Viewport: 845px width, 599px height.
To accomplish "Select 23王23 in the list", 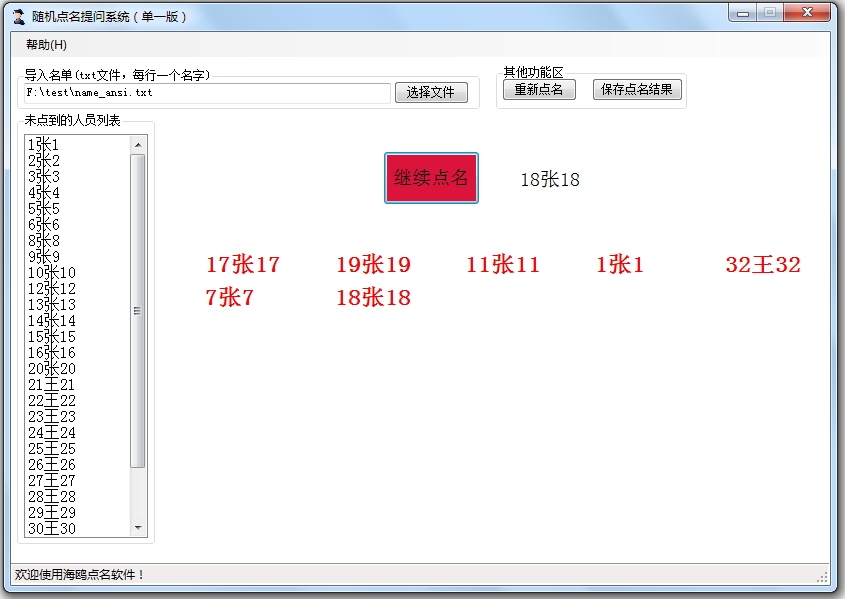I will (x=78, y=416).
